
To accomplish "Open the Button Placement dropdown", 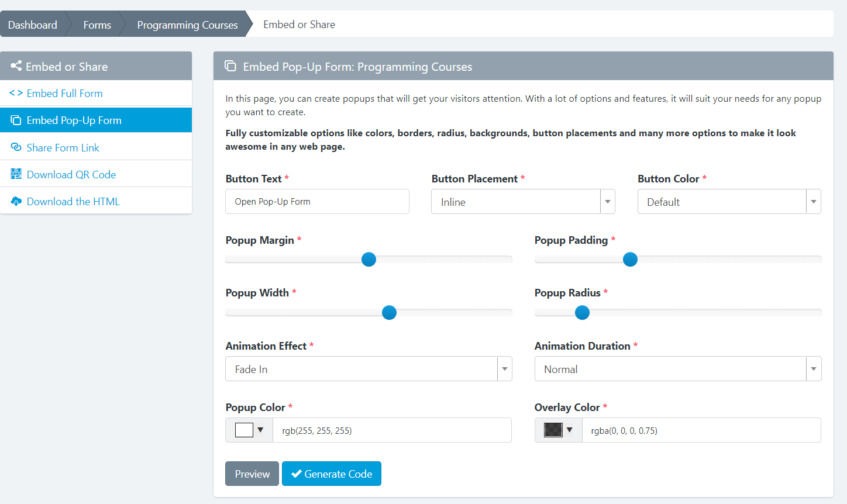I will pos(522,202).
